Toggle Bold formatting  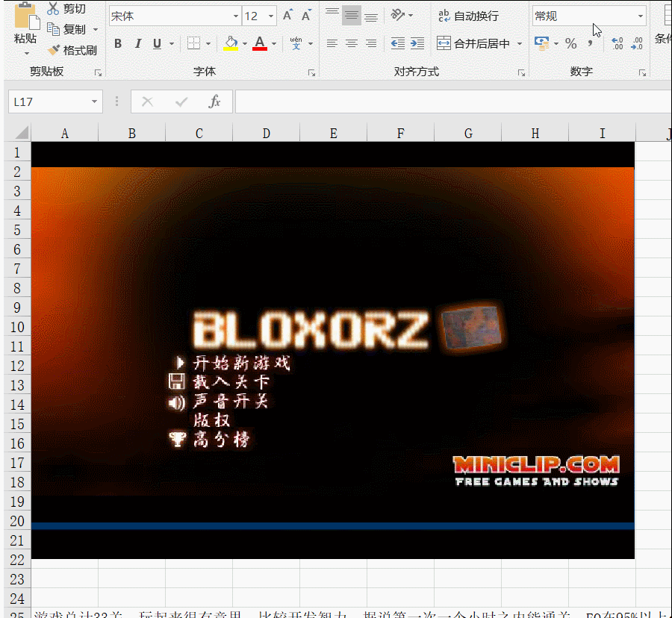pos(118,43)
